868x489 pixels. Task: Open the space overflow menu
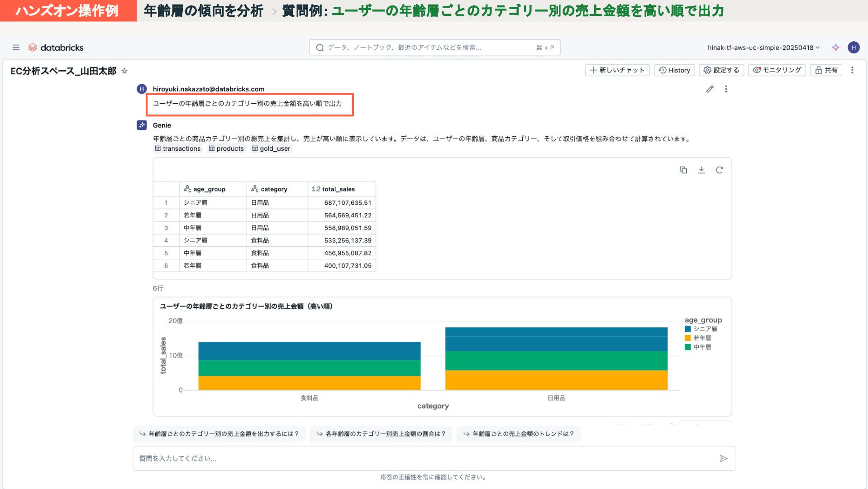852,70
